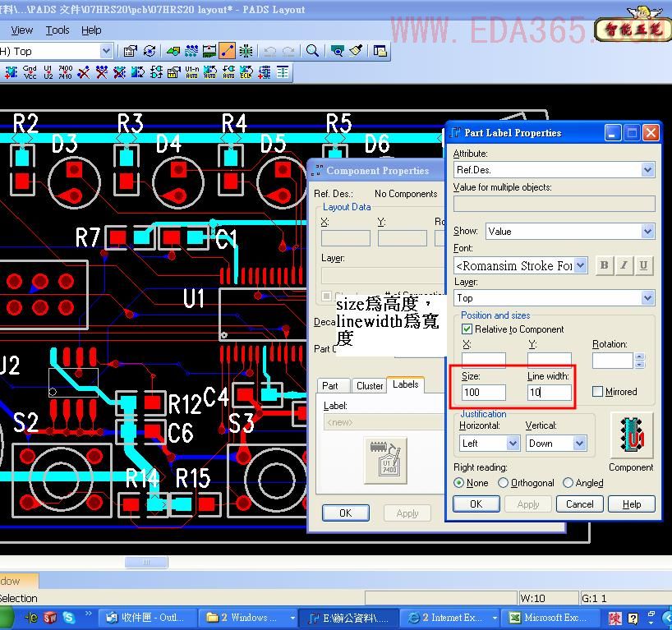Open the Attribute Ref.Des. dropdown
This screenshot has height=630, width=672.
pos(647,170)
